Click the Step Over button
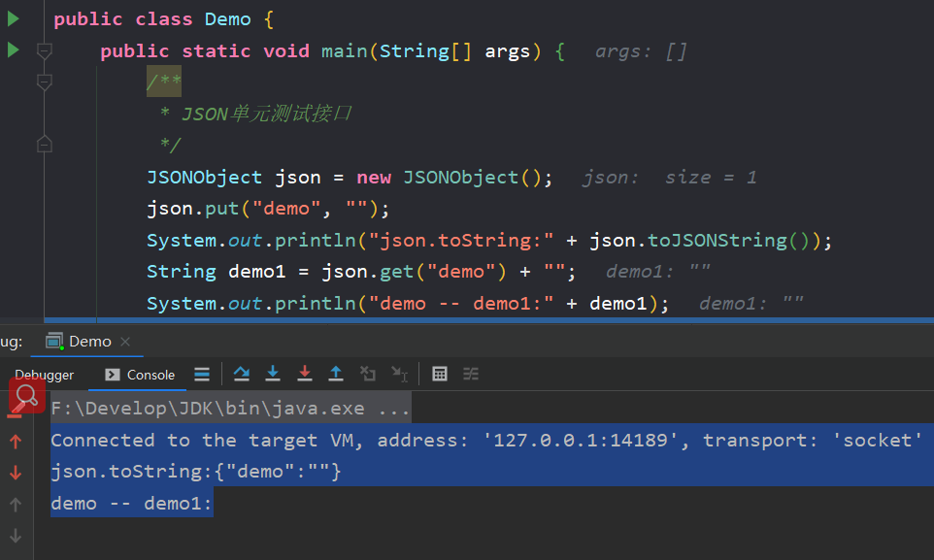This screenshot has width=934, height=560. coord(242,374)
